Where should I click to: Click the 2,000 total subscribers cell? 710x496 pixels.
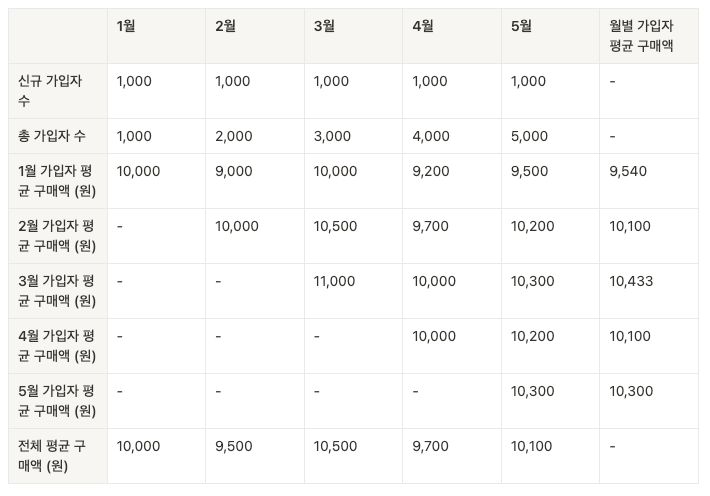[234, 136]
